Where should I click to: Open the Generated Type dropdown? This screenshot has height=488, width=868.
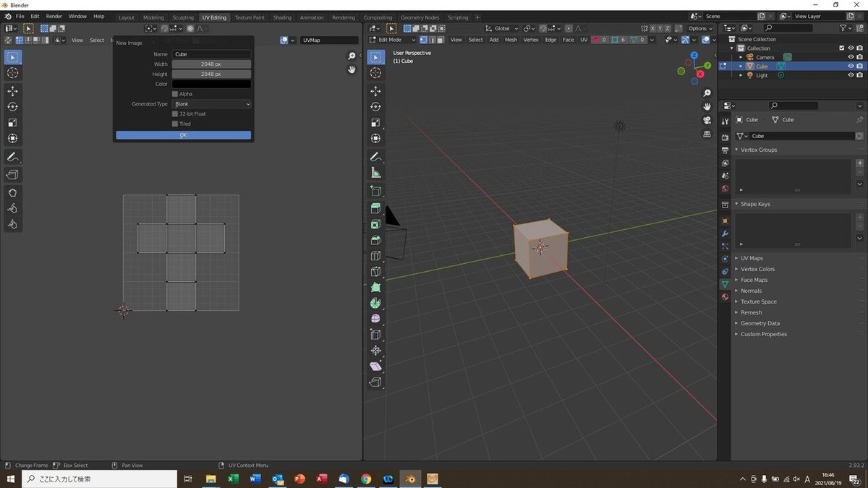(211, 104)
